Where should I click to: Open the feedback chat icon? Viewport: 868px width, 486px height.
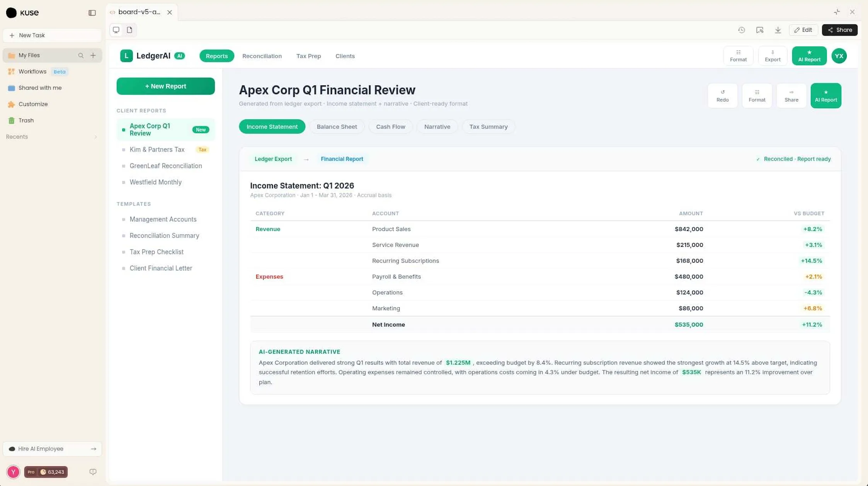click(93, 472)
